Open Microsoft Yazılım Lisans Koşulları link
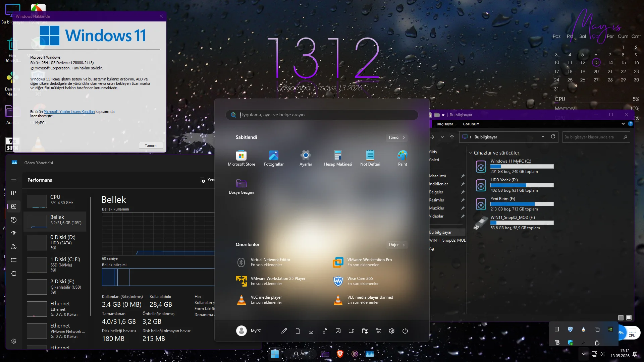This screenshot has height=362, width=644. tap(69, 112)
